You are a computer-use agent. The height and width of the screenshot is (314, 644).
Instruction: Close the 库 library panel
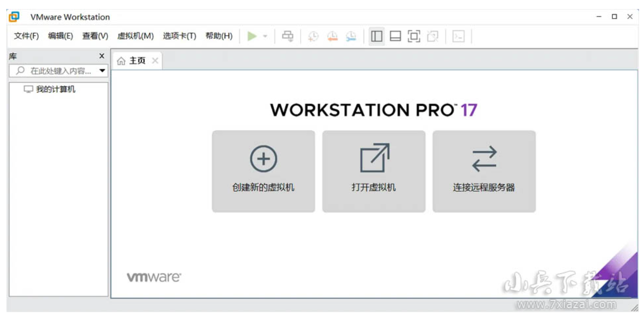coord(102,56)
